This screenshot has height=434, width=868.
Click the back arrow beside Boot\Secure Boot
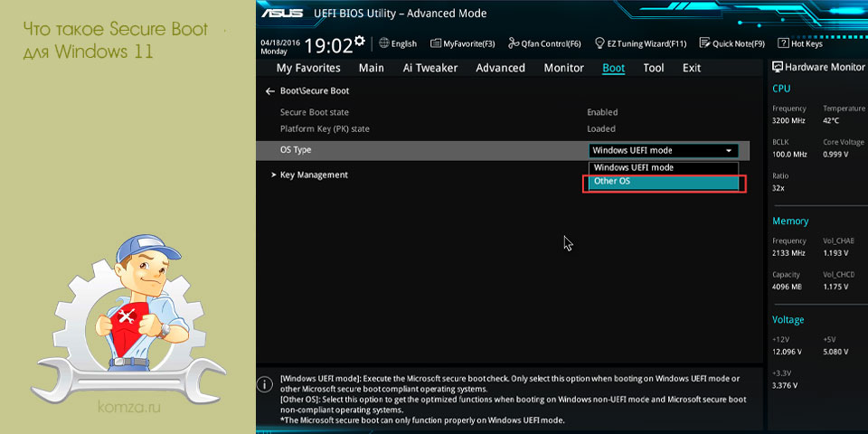point(270,90)
